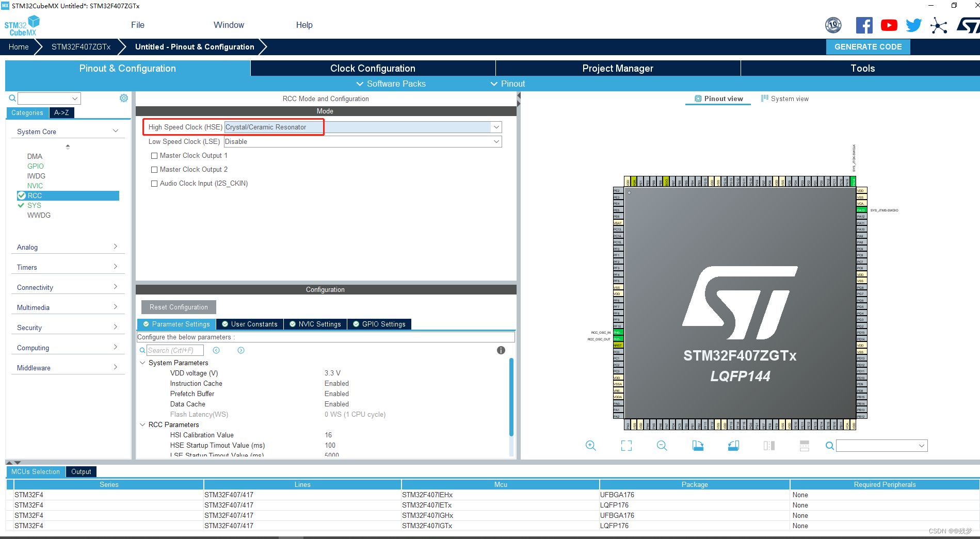The height and width of the screenshot is (539, 980).
Task: Enable Master Clock Output 2
Action: coord(154,169)
